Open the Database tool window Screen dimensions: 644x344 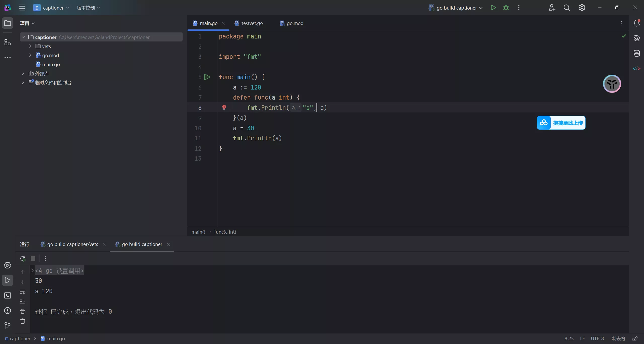point(636,53)
